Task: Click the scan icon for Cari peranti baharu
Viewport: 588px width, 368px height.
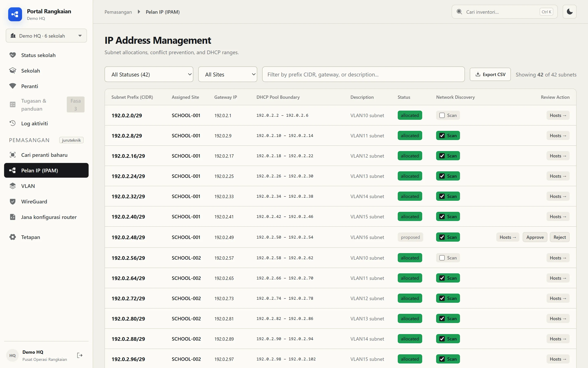Action: [13, 155]
